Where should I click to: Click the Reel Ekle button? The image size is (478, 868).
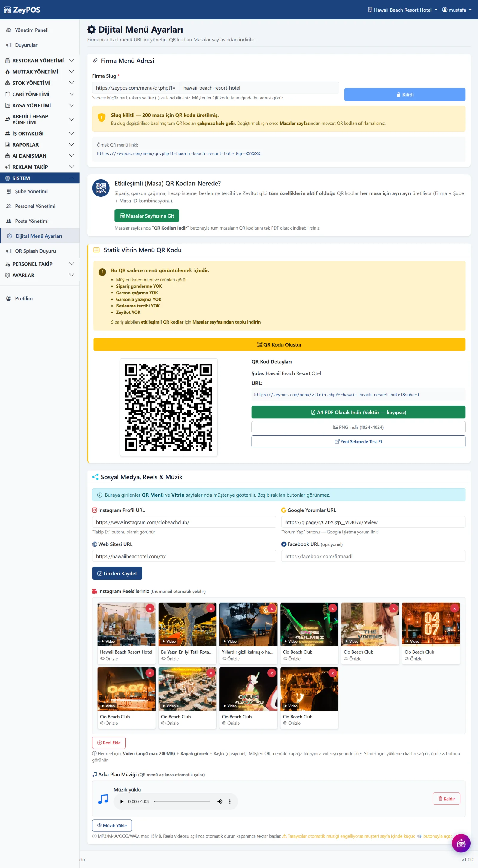(x=109, y=743)
